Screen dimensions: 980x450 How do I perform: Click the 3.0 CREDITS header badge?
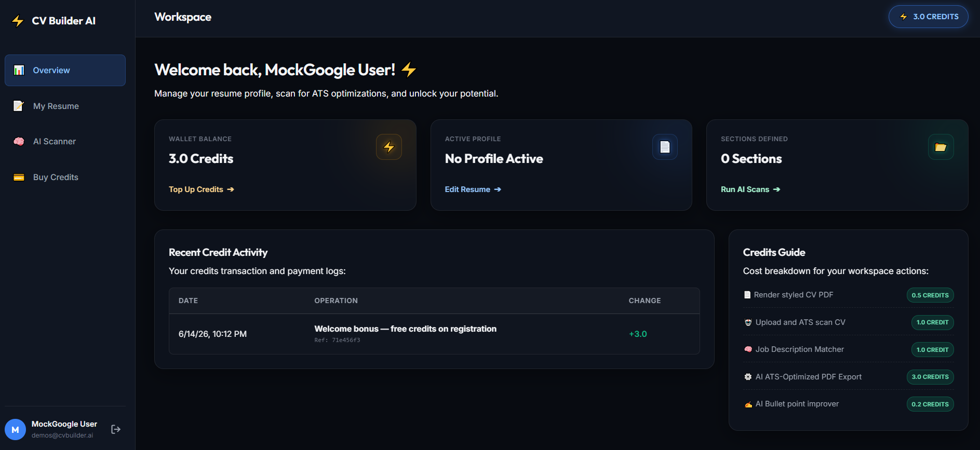pos(929,17)
